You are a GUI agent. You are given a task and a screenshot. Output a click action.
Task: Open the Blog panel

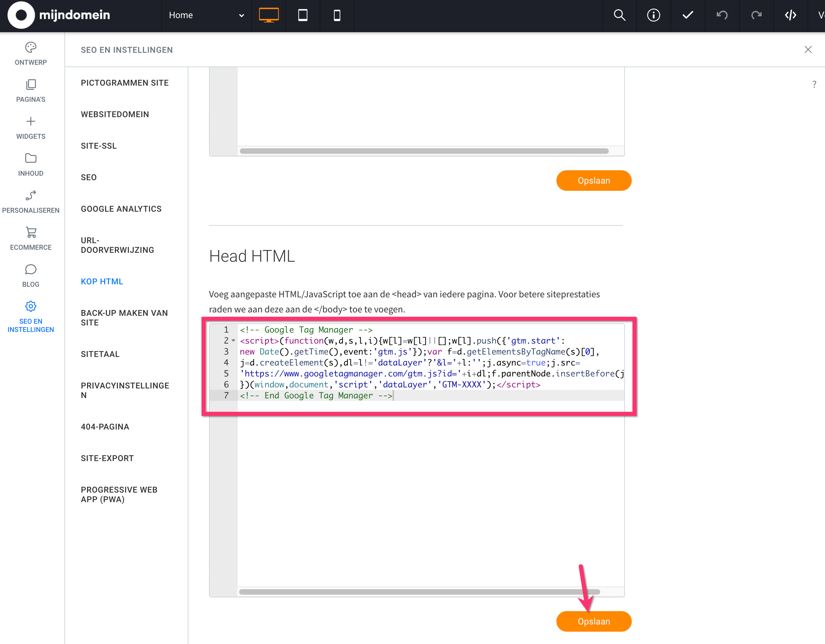pos(30,276)
